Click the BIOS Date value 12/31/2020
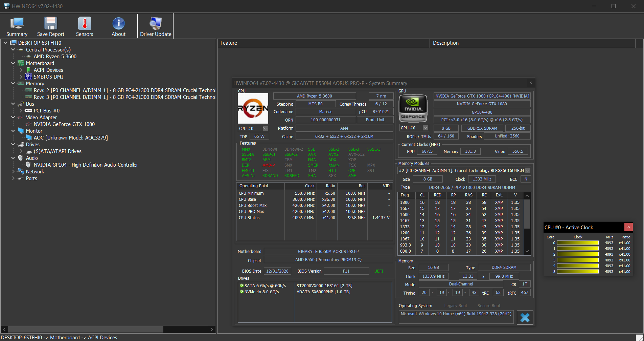 coord(277,271)
